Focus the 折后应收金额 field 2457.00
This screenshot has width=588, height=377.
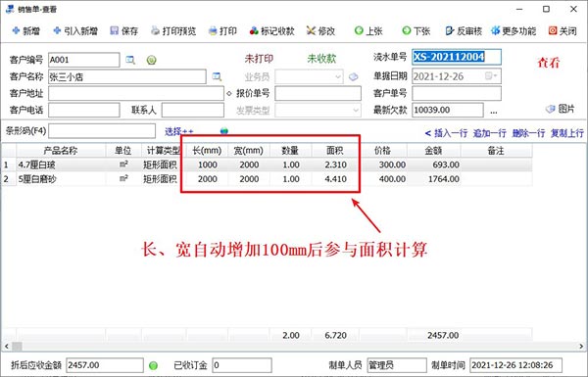point(105,365)
